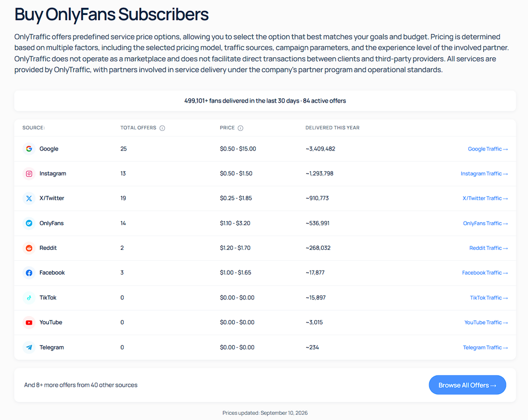The image size is (528, 420).
Task: Click info icon next to Total Offers
Action: tap(162, 128)
